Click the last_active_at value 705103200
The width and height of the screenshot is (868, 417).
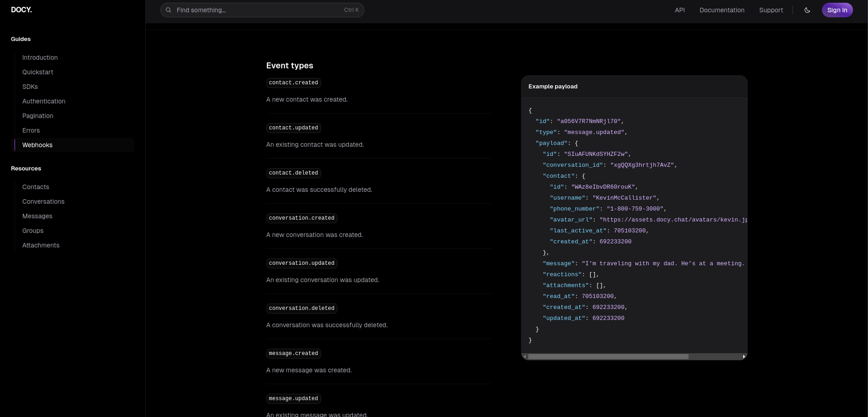click(629, 231)
